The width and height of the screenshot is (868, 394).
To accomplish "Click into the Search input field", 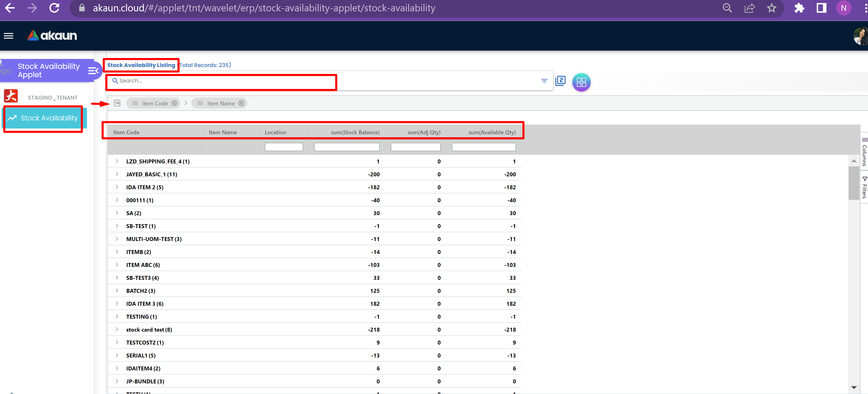I will pos(222,81).
